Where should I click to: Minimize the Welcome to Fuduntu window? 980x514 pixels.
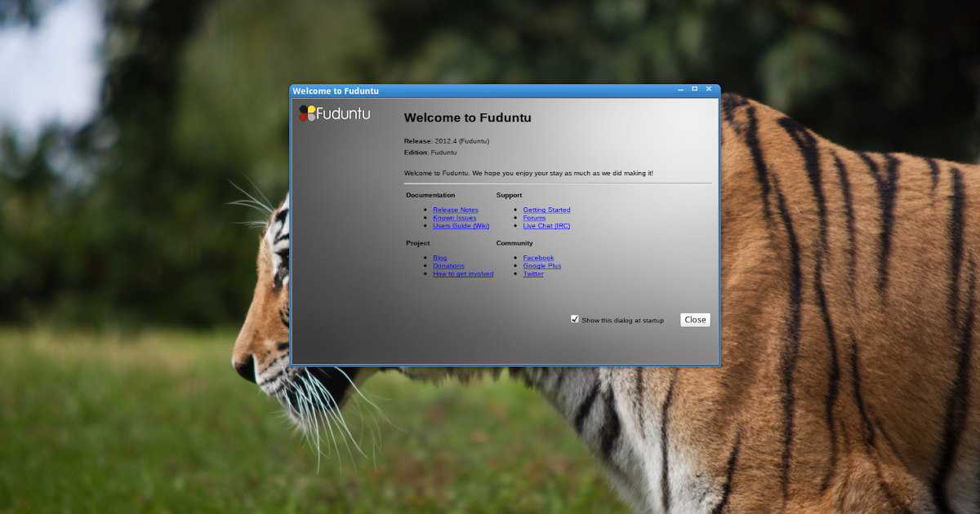pyautogui.click(x=679, y=90)
